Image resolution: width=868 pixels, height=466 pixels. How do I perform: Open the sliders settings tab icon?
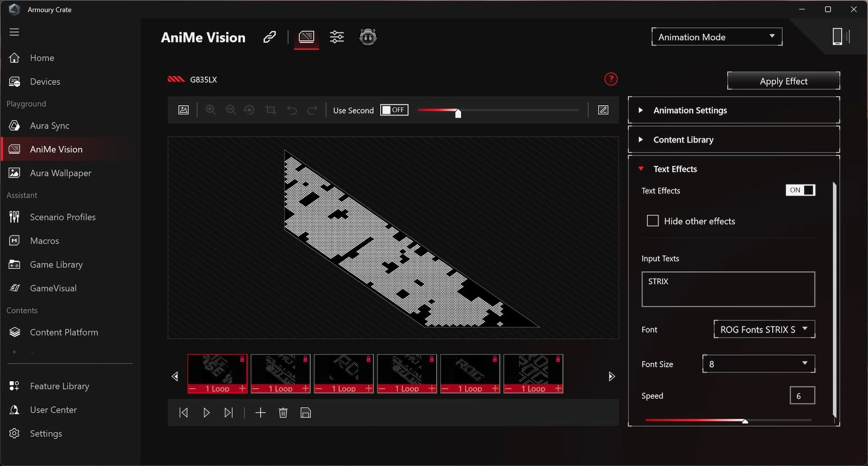337,37
